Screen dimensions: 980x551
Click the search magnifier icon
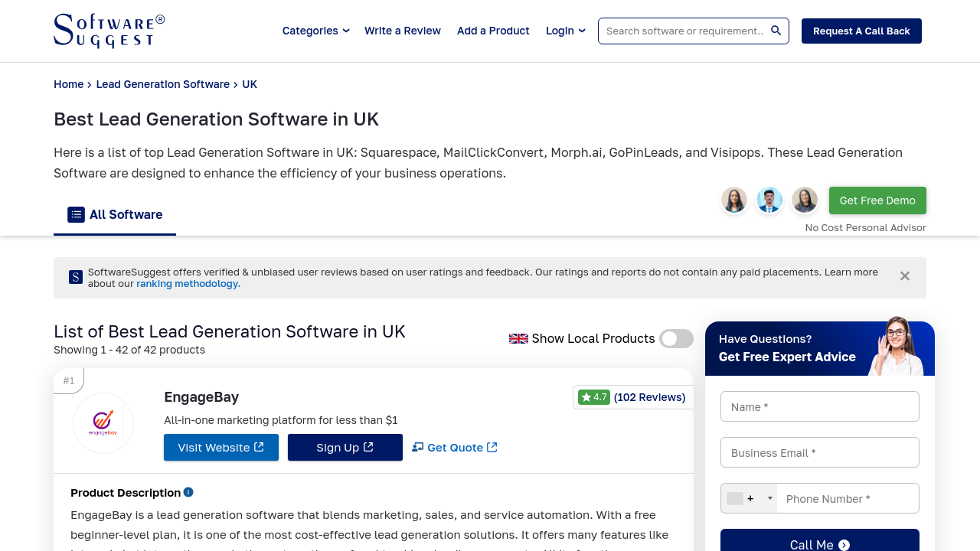click(776, 31)
